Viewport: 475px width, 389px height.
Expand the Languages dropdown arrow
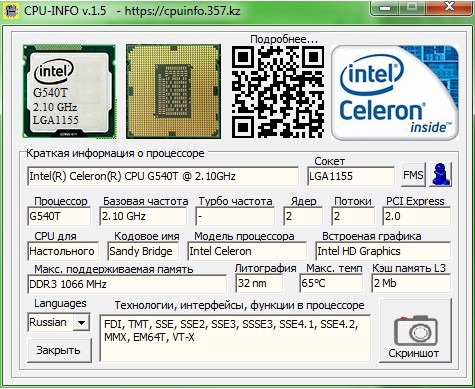click(x=81, y=322)
